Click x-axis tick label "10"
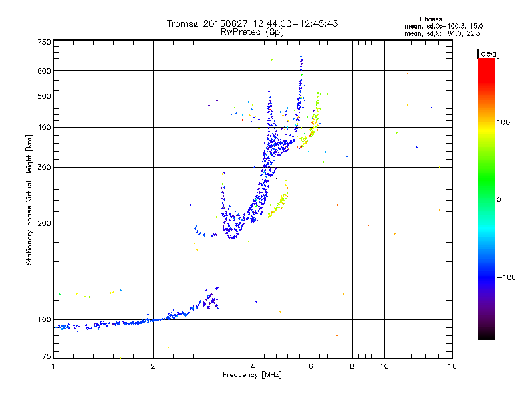532x399 pixels. point(384,366)
